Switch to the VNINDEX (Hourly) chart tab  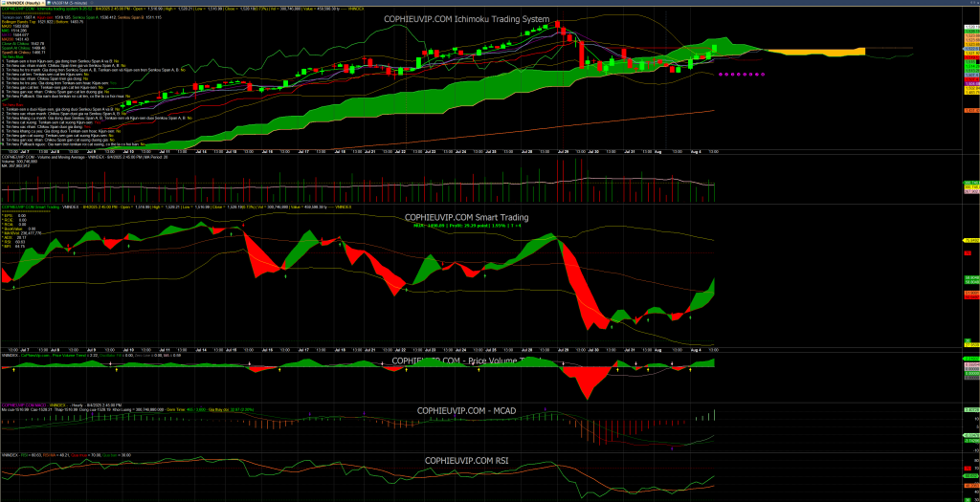(21, 3)
